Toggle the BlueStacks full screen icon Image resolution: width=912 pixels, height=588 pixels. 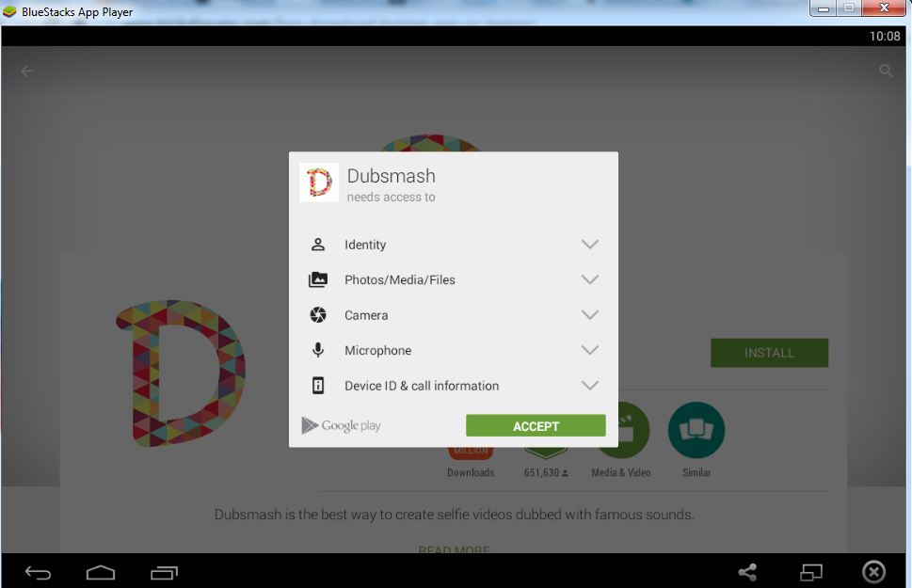pos(810,573)
